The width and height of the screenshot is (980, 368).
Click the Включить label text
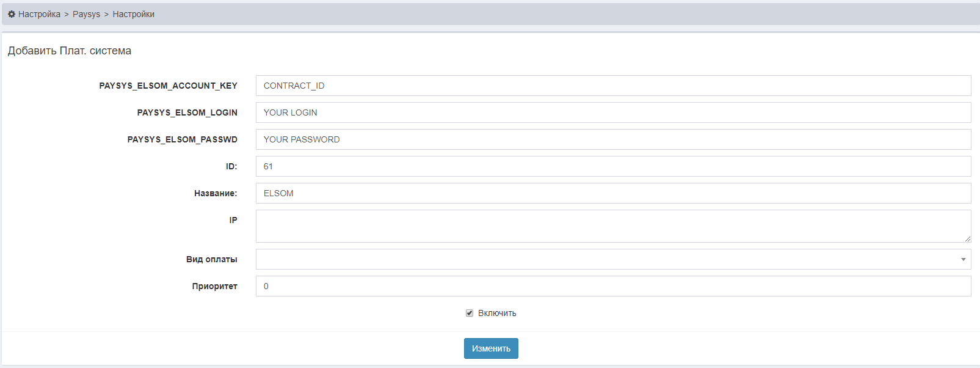point(497,313)
